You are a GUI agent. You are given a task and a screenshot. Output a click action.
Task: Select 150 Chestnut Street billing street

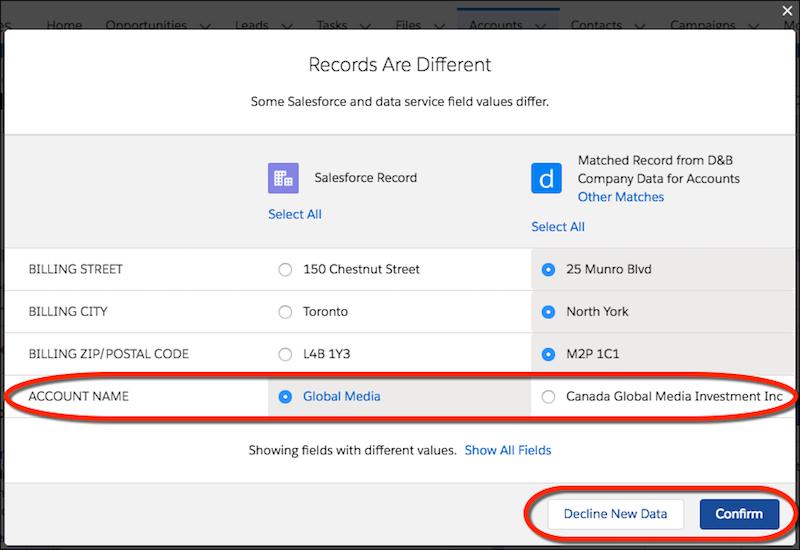[285, 269]
